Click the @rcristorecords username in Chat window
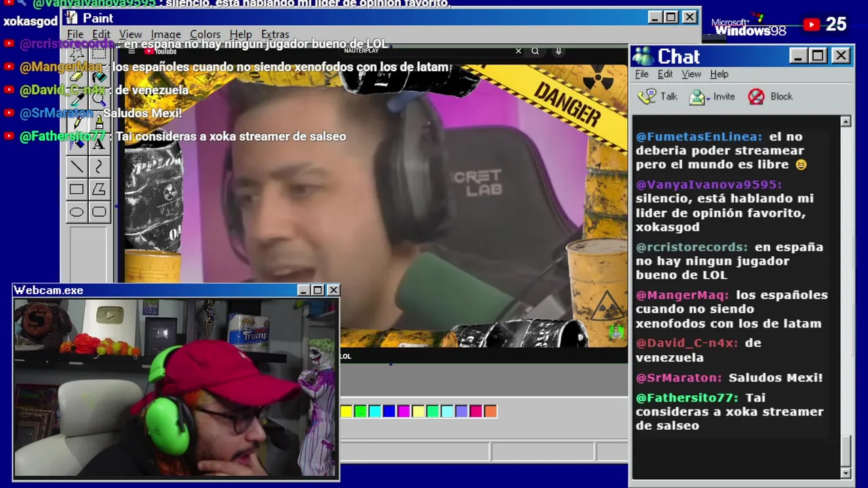The image size is (868, 488). pos(692,247)
